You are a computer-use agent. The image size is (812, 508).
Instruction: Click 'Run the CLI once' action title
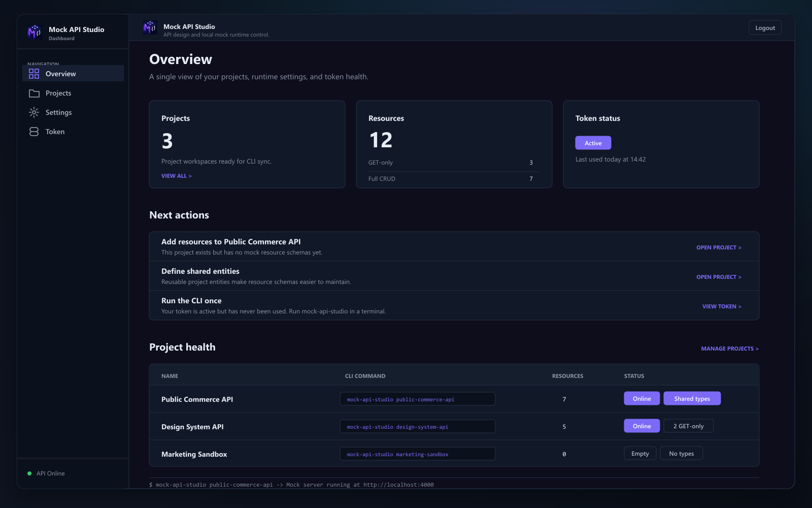191,301
